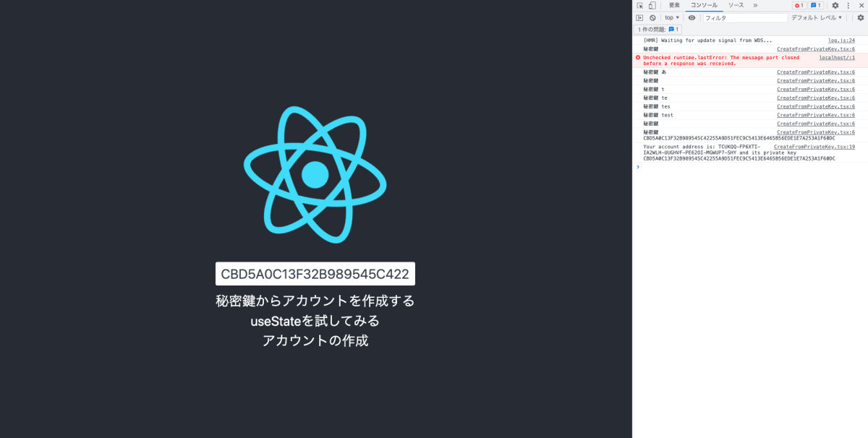
Task: Click the red error count badge
Action: coord(799,5)
